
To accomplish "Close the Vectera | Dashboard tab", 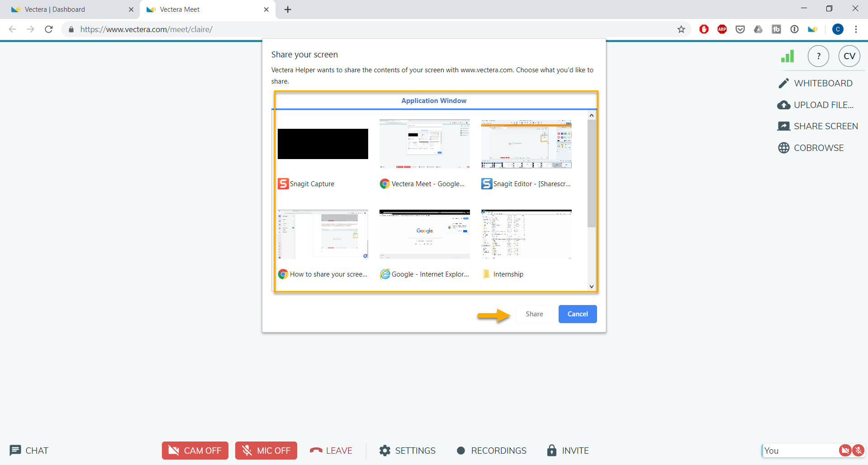I will point(131,9).
